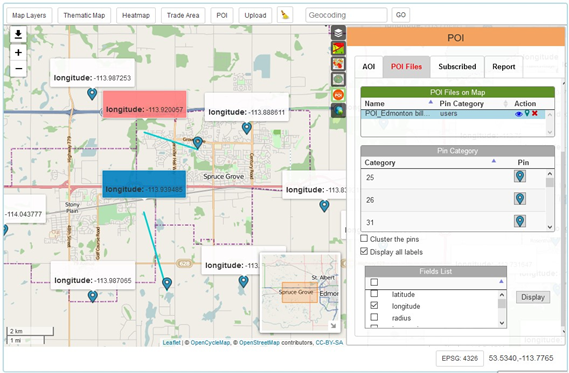This screenshot has height=373, width=569.
Task: Click map pin below longitude -113.987065
Action: (93, 296)
